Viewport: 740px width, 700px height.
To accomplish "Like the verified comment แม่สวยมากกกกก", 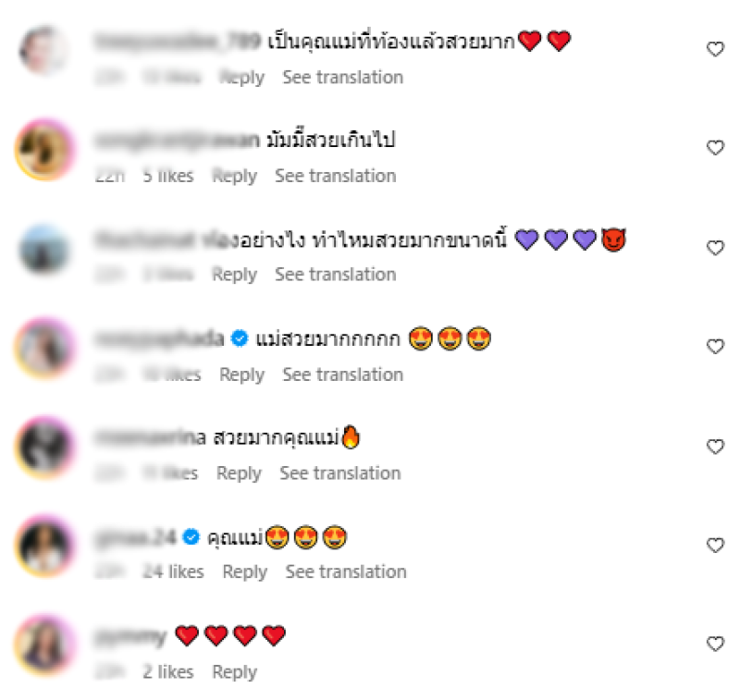I will (715, 346).
